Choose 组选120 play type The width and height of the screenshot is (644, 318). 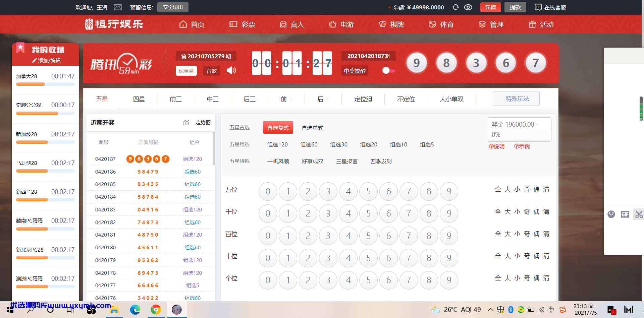pyautogui.click(x=277, y=144)
